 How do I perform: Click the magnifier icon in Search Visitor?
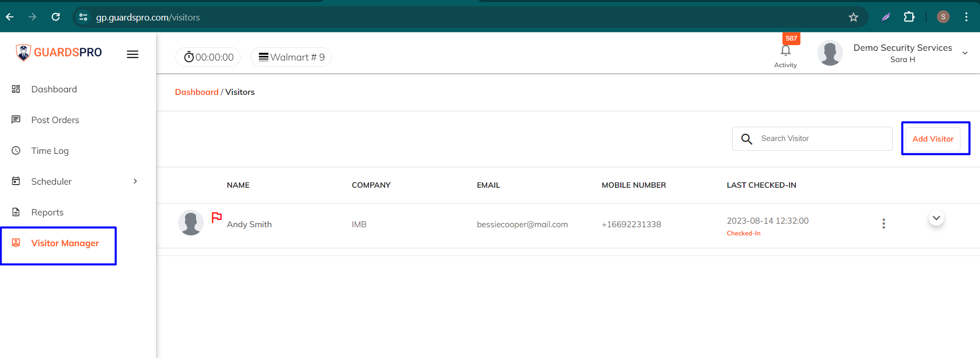pos(747,139)
